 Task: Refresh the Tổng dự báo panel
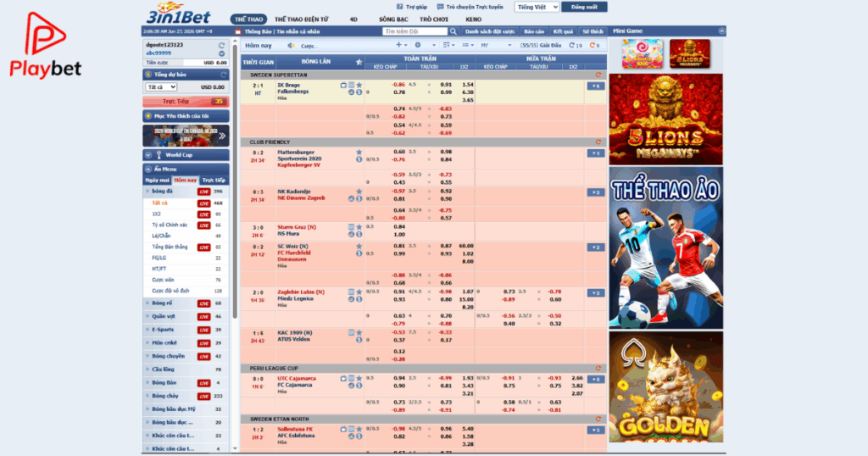[x=224, y=74]
